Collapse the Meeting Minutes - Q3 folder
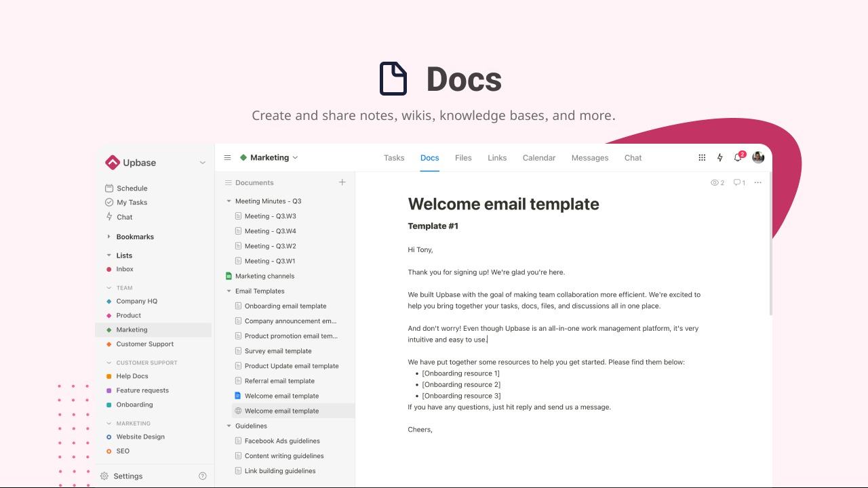Screen dimensions: 868x488 click(x=229, y=201)
